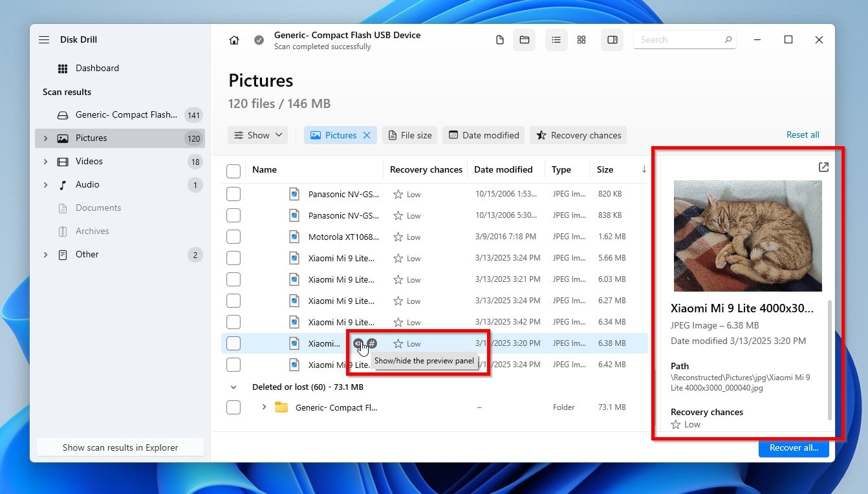Open preview in external window icon

823,167
